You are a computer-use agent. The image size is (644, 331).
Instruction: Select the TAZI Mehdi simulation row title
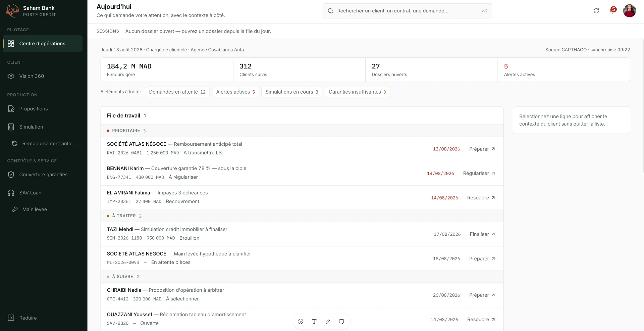coord(167,229)
